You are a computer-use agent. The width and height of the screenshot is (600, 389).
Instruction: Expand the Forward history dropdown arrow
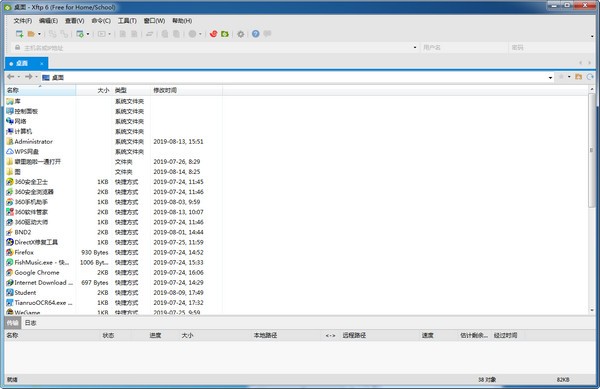[x=36, y=77]
